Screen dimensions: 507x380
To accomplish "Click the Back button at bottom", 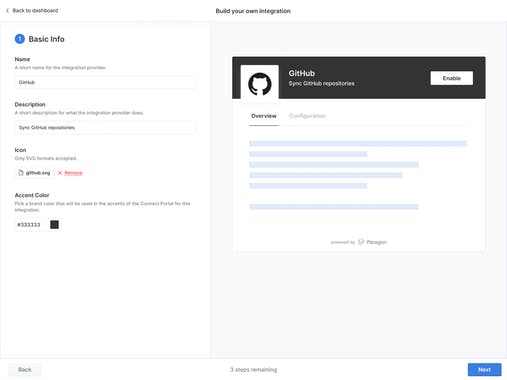I will click(25, 370).
